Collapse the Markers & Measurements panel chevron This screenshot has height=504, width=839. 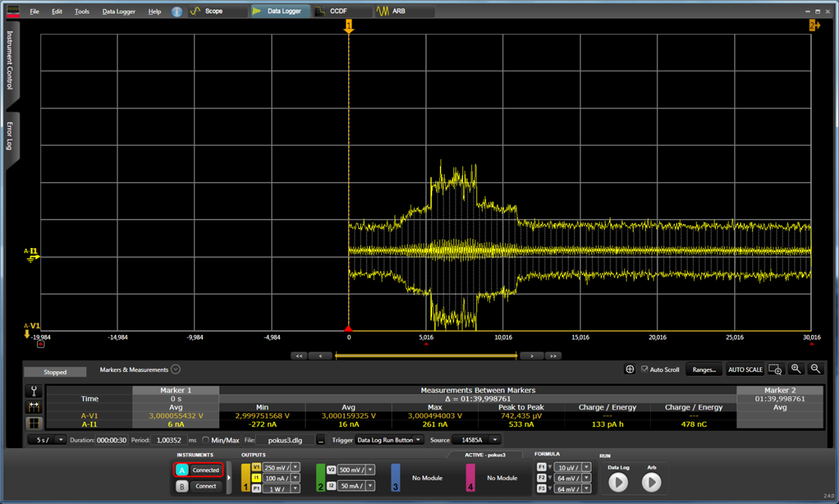[x=175, y=370]
